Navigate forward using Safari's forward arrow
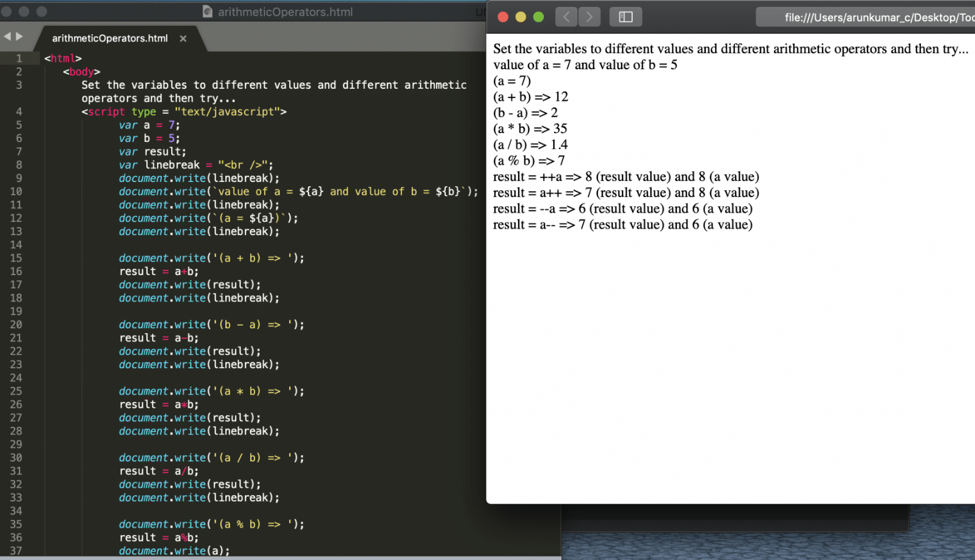This screenshot has height=560, width=975. click(589, 16)
